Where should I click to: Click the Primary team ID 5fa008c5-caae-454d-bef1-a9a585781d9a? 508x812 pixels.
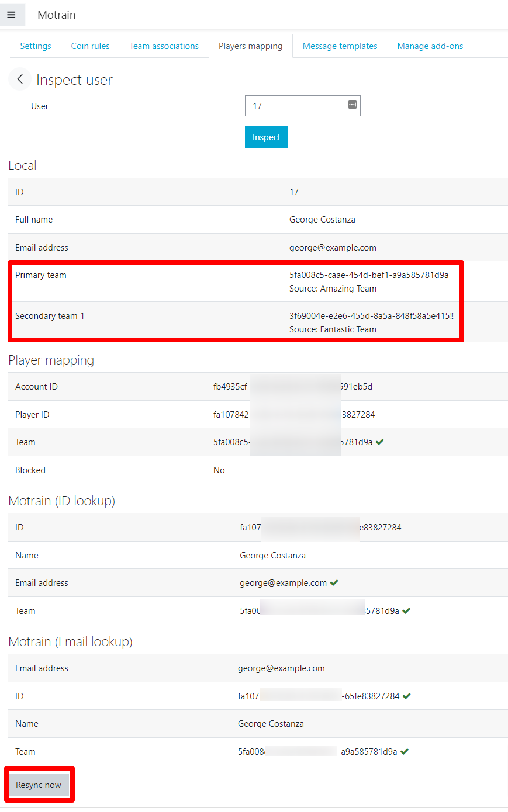(369, 275)
